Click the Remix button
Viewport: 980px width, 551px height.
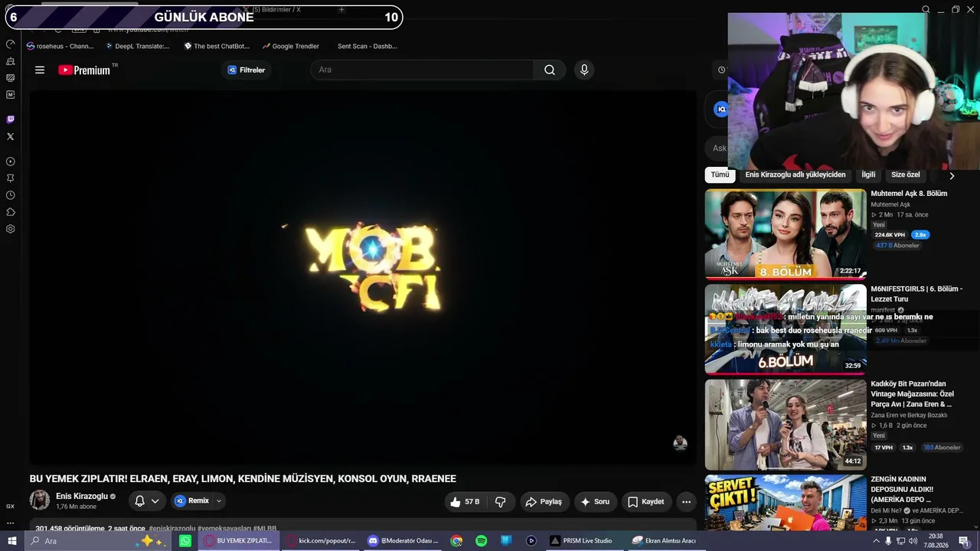[x=192, y=501]
